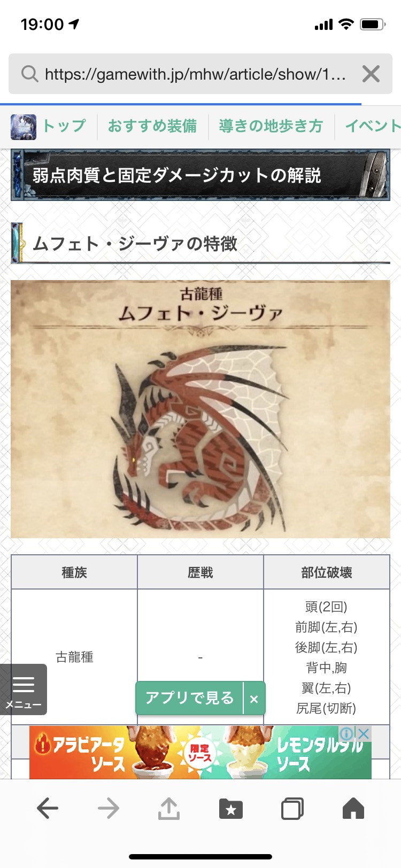Image resolution: width=401 pixels, height=868 pixels.
Task: Open the 弱点肉質と固定ダメージカットの解説 link banner
Action: [x=200, y=175]
